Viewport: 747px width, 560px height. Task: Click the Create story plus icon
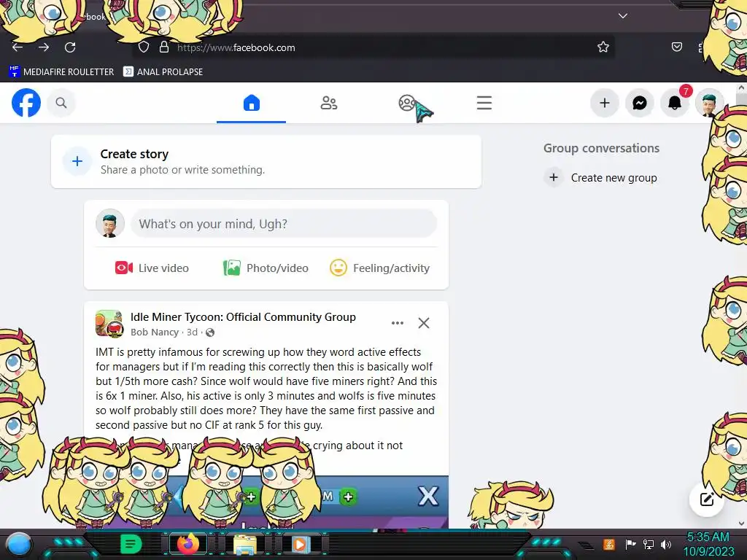(77, 161)
